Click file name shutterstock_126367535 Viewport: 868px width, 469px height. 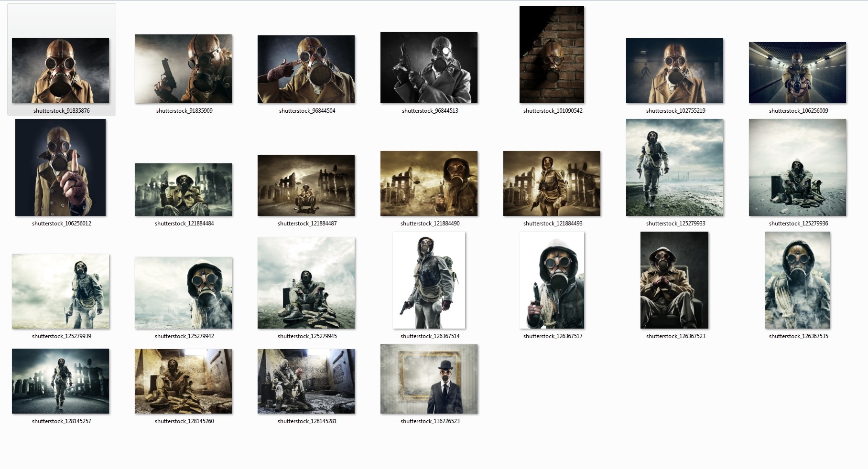click(799, 336)
